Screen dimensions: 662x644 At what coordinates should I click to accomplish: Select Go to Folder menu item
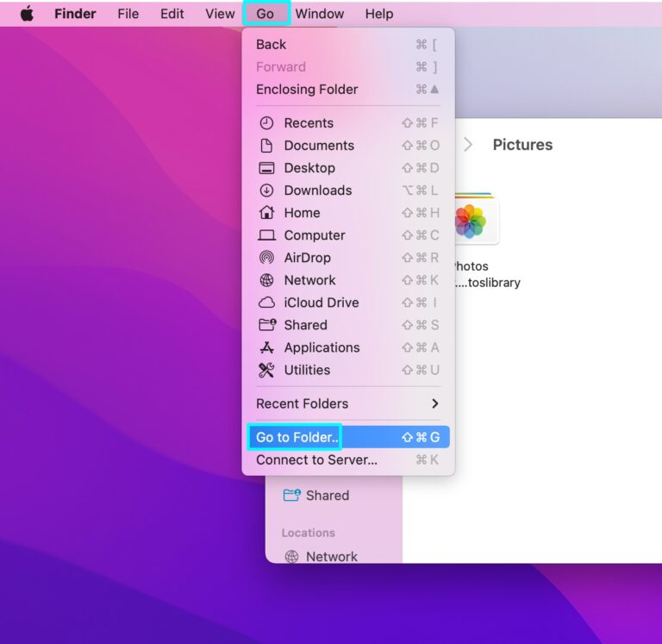pos(348,437)
